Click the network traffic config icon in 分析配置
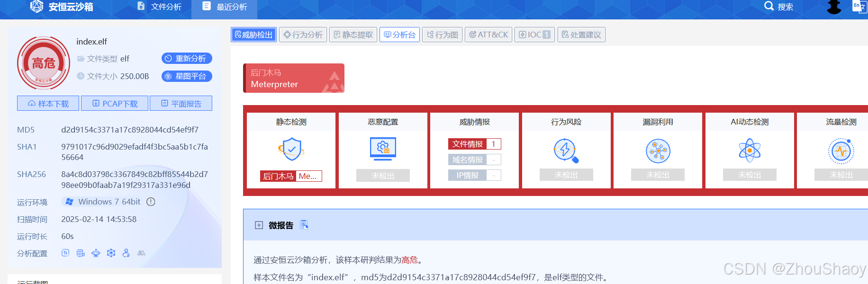 pyautogui.click(x=65, y=253)
